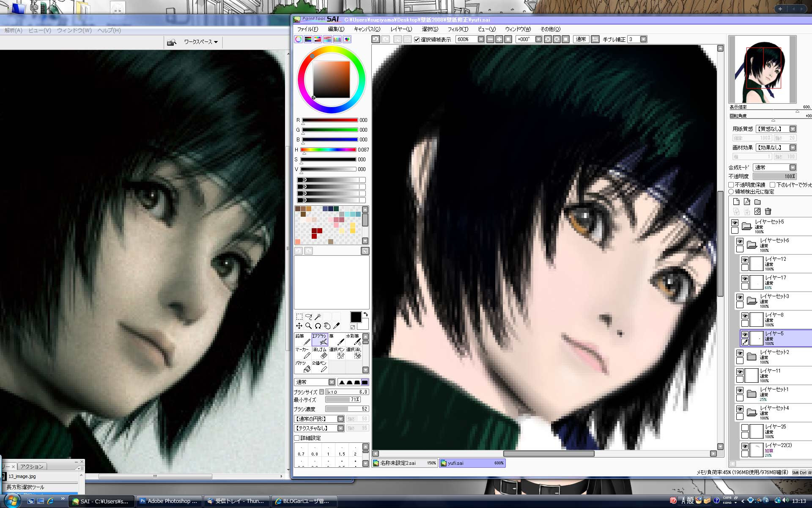Choose the 消しゴム eraser tool
This screenshot has height=508, width=812.
pos(320,353)
